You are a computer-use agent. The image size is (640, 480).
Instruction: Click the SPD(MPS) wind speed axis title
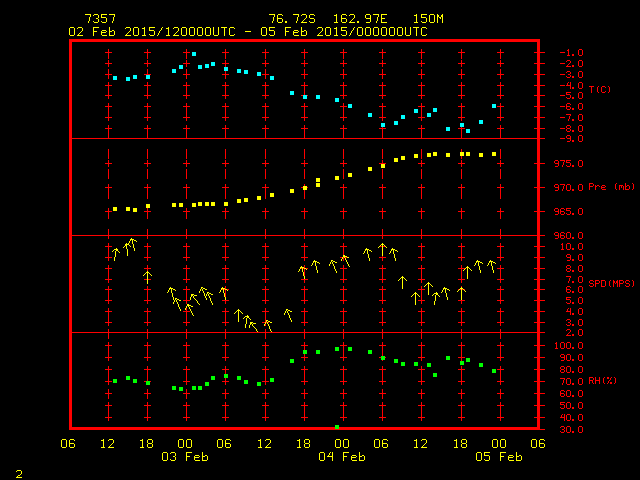pos(612,283)
